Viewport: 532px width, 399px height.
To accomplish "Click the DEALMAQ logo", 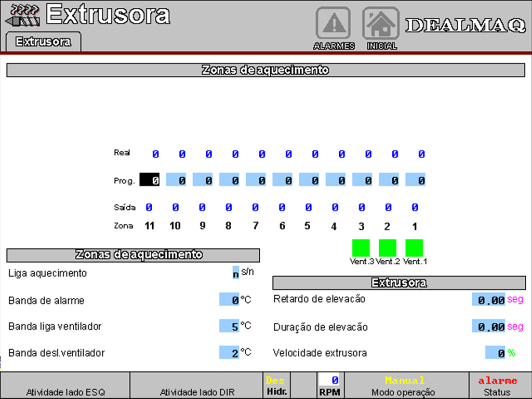I will pyautogui.click(x=465, y=25).
